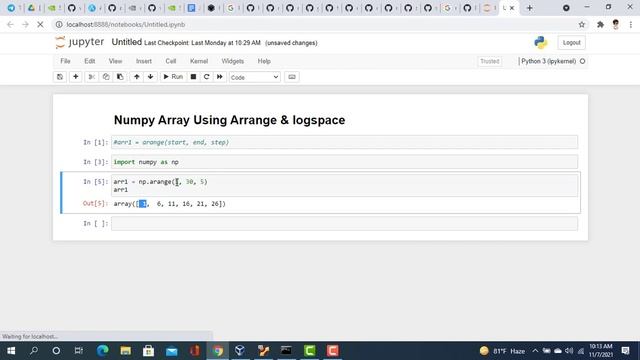640x360 pixels.
Task: Open the File menu
Action: pos(65,61)
